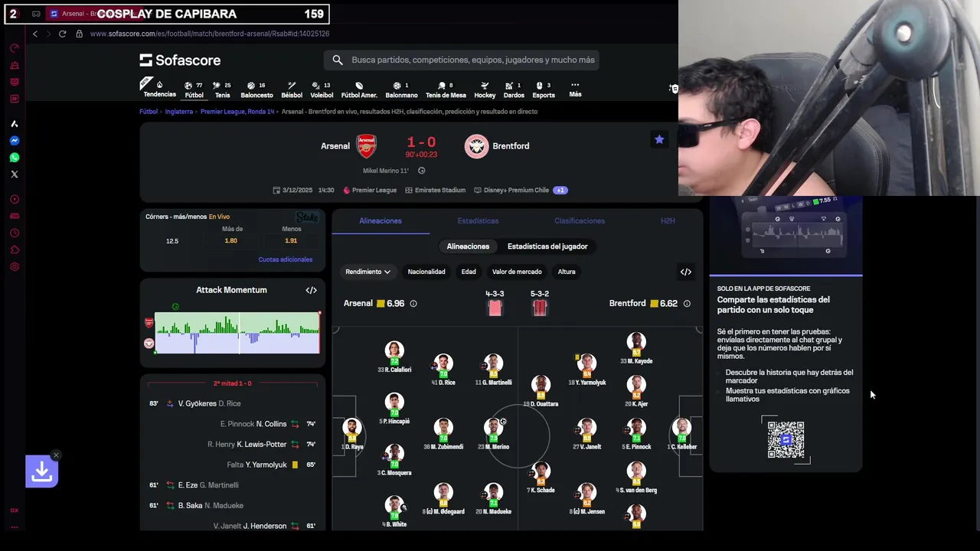
Task: Open player icon in browser sidebar
Action: tap(14, 200)
